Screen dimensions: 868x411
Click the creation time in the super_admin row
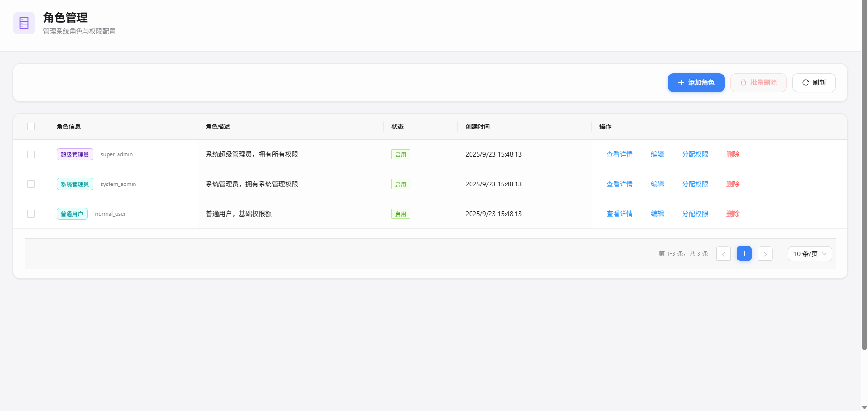point(494,154)
